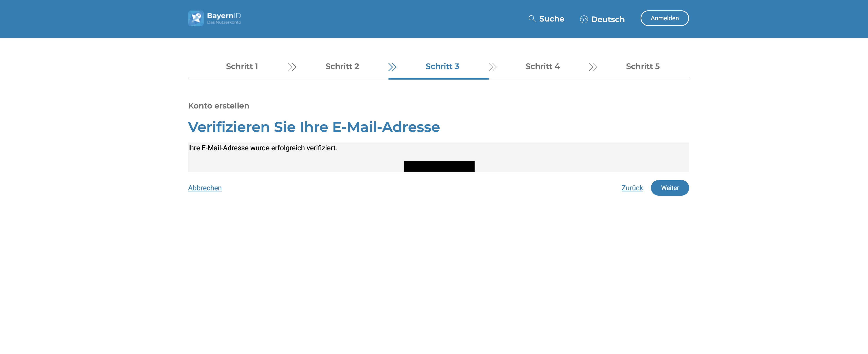Click the chevron after Schritt 1
This screenshot has height=354, width=868.
(x=292, y=67)
